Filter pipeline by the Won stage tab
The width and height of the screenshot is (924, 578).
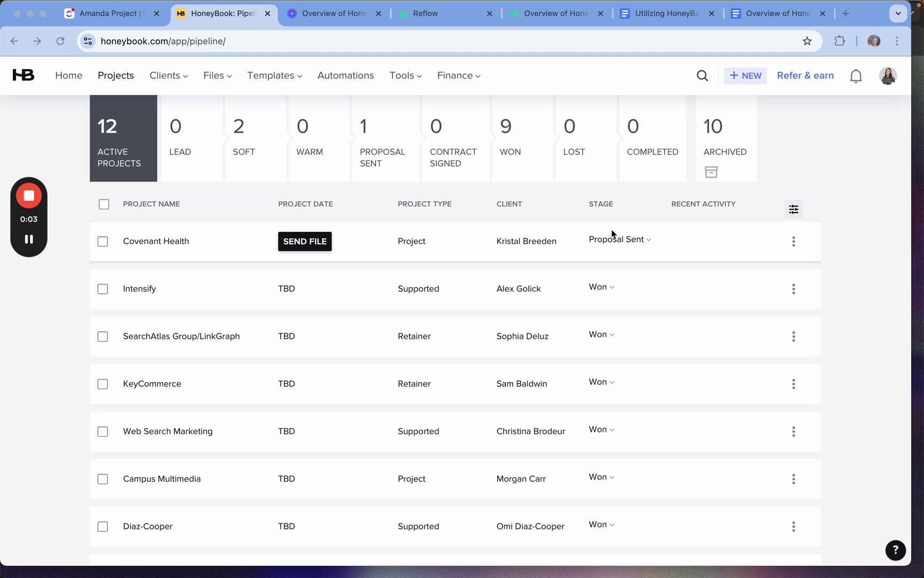(x=521, y=139)
